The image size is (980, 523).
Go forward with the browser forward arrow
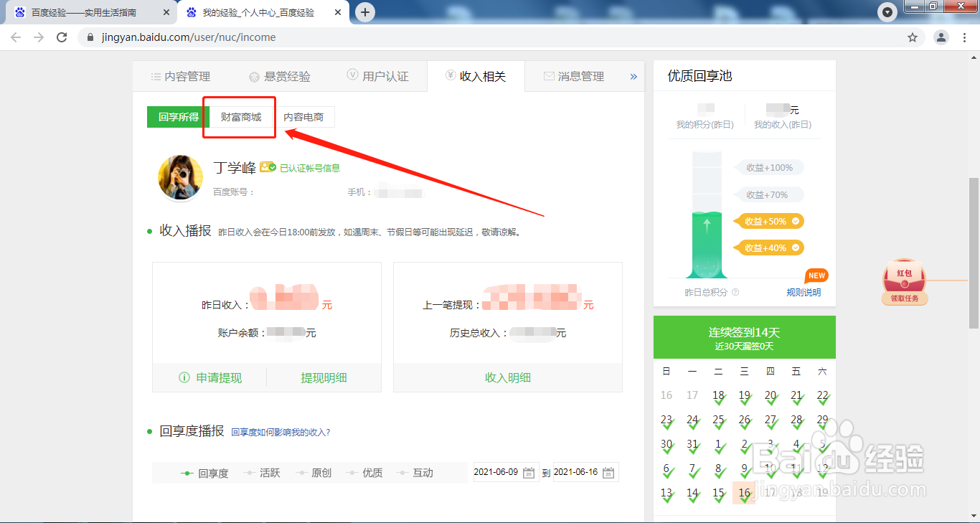coord(39,37)
